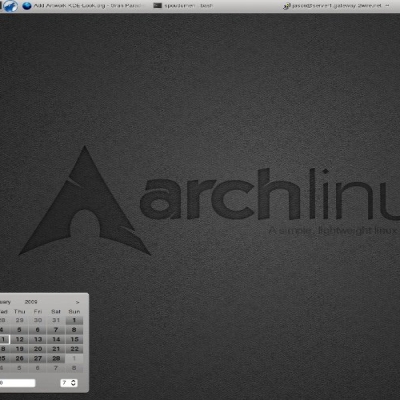Open the KDE application launcher icon
Image resolution: width=400 pixels, height=400 pixels.
tap(10, 6)
